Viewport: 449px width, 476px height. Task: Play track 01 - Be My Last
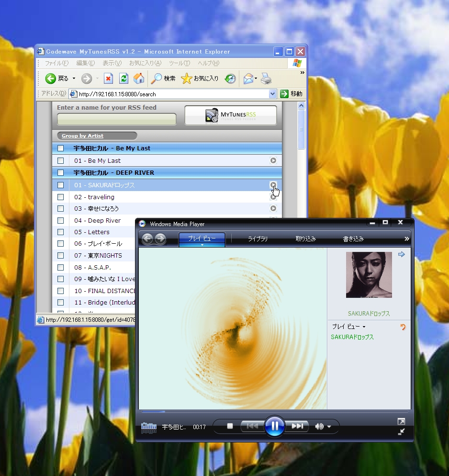(x=273, y=160)
